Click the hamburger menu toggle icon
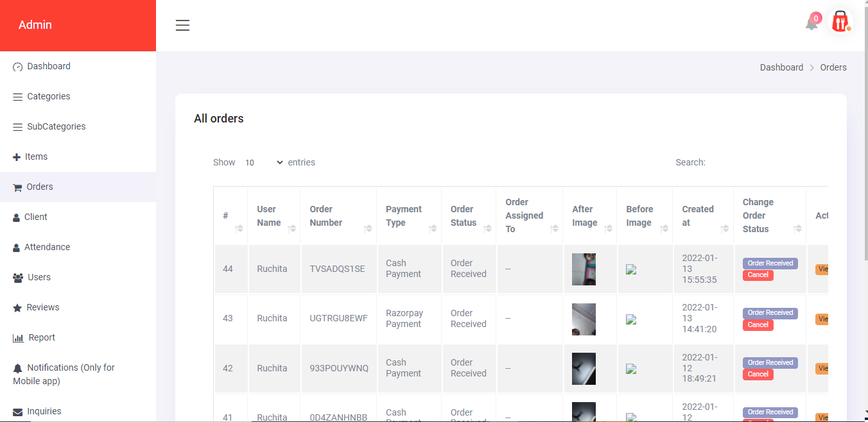The width and height of the screenshot is (868, 422). [182, 25]
